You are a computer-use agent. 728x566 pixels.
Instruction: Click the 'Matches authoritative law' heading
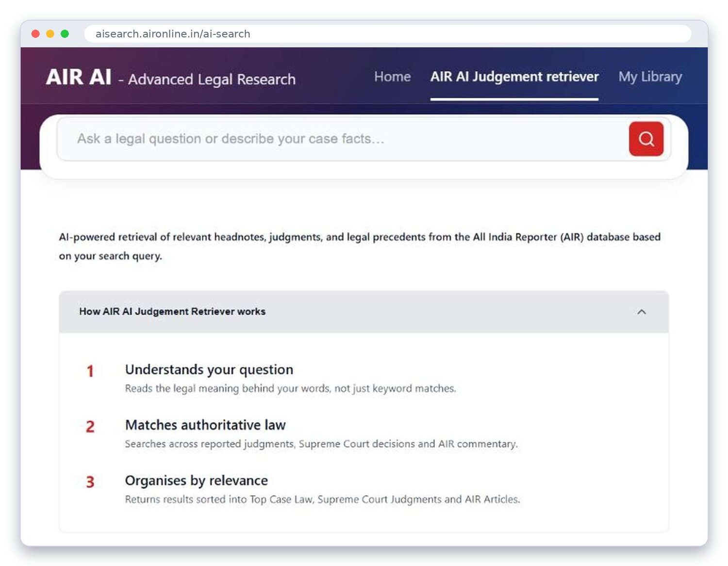[x=205, y=425]
